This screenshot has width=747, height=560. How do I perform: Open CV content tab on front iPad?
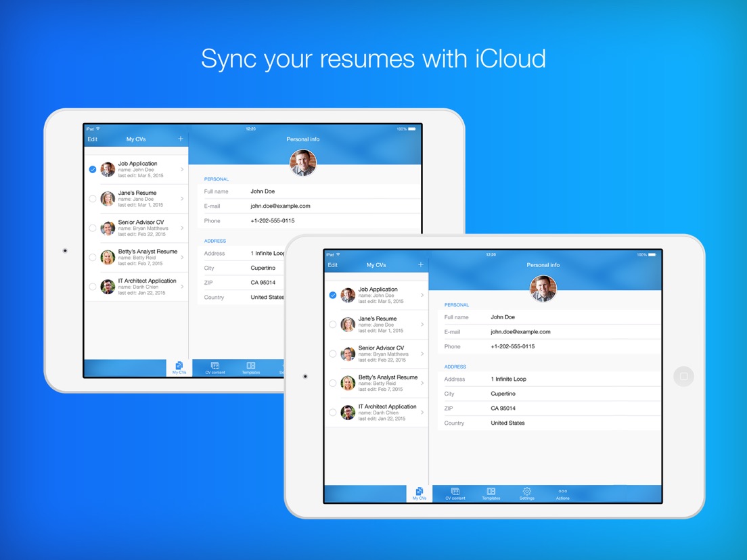coord(455,493)
